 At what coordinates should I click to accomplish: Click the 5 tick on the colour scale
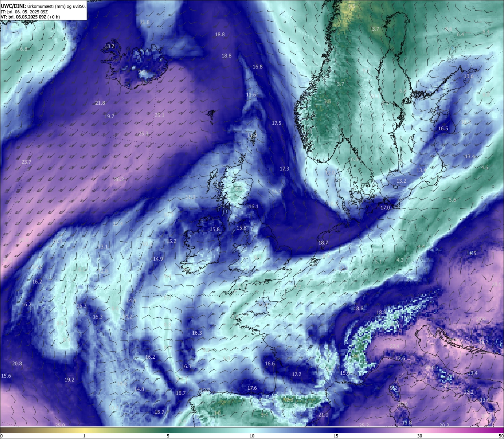coord(168,436)
